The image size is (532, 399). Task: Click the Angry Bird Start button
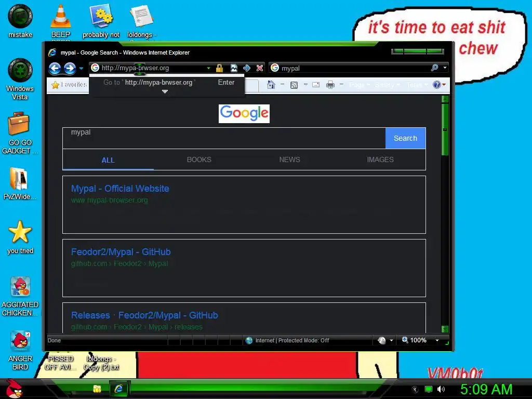14,389
